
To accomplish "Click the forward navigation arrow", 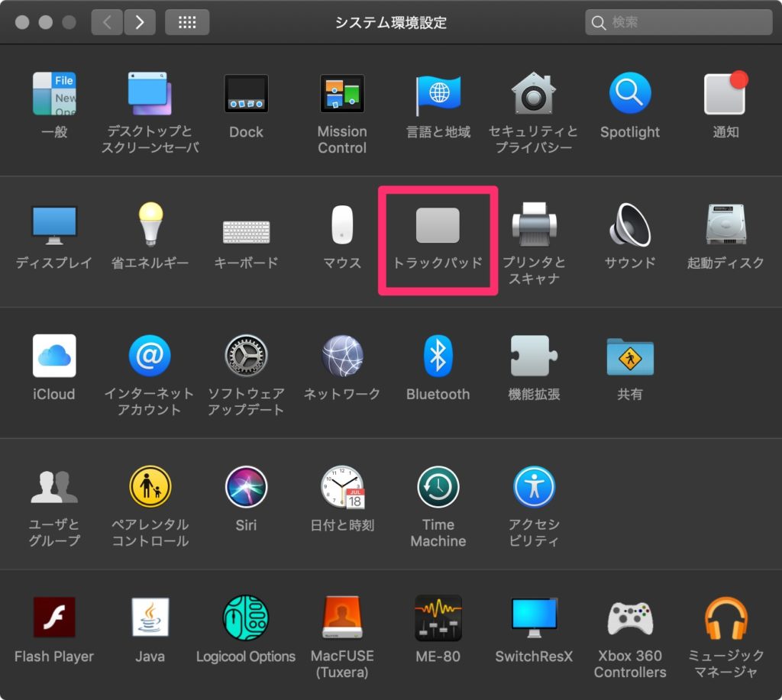I will point(140,22).
